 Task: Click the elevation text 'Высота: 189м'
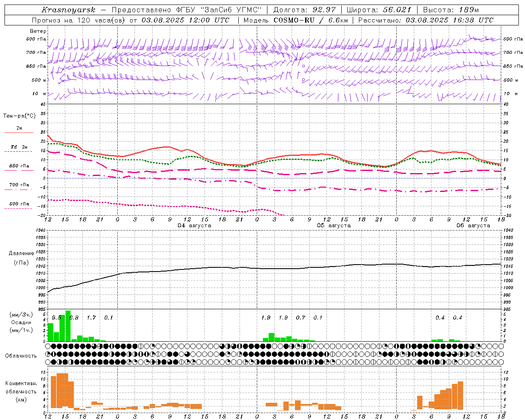(x=451, y=10)
